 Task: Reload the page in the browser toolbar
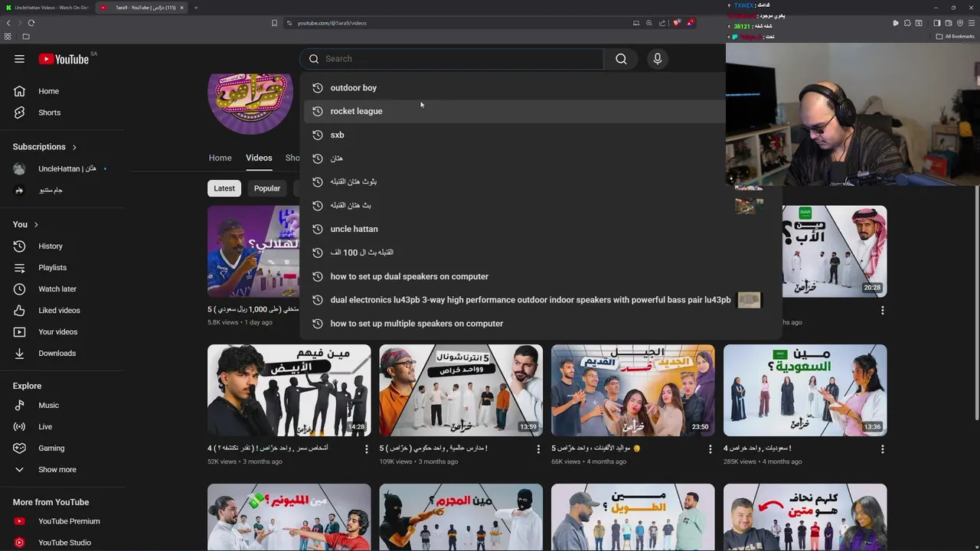(31, 23)
